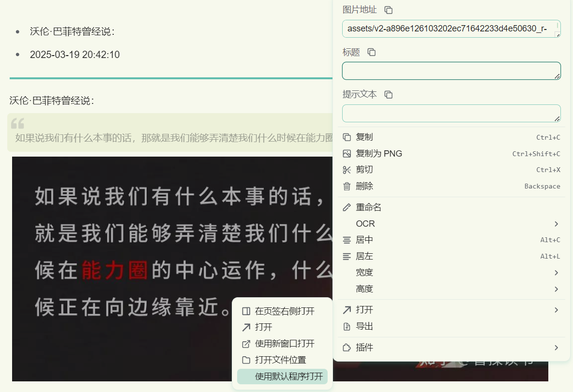Click the 提示文本 text field
The width and height of the screenshot is (573, 392).
point(452,113)
